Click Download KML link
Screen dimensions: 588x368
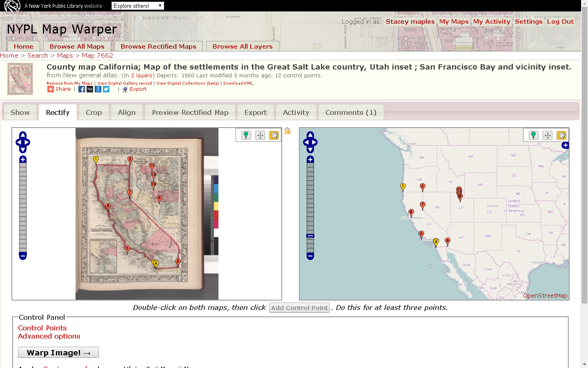[x=238, y=83]
